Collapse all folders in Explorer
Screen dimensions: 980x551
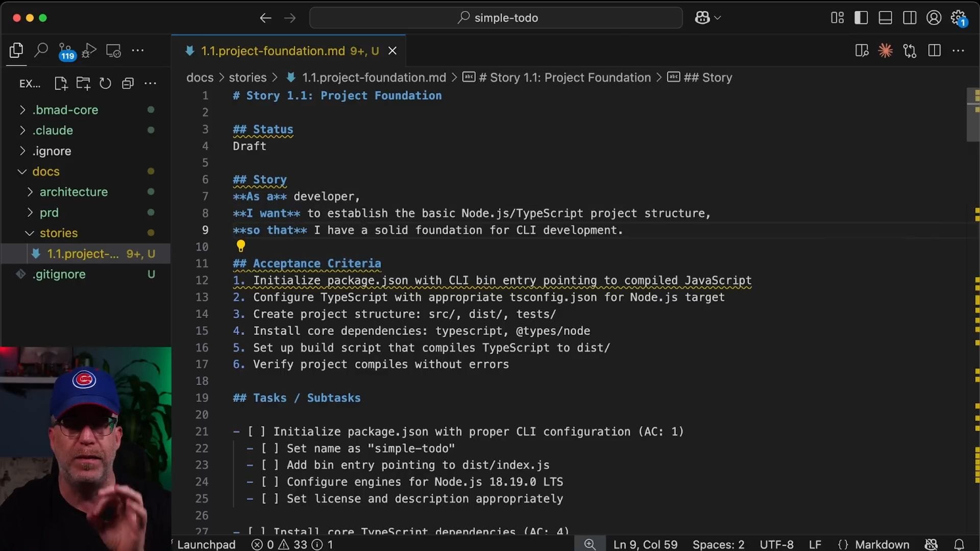point(128,84)
